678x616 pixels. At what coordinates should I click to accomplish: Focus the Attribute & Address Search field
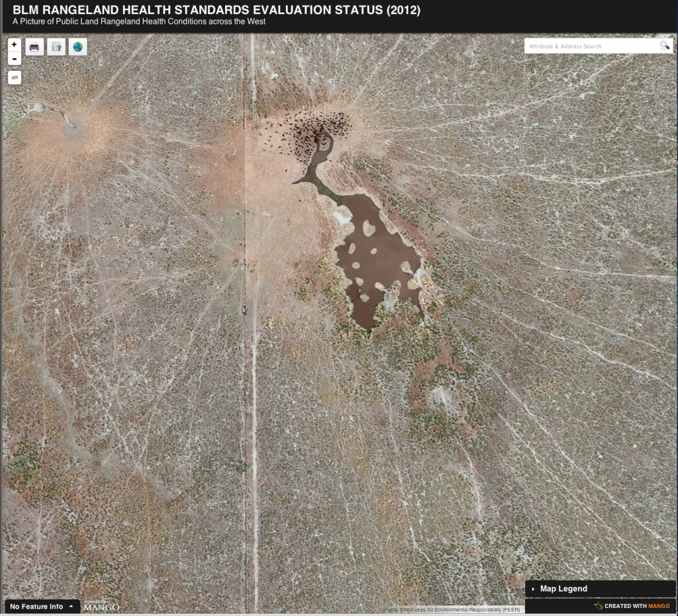click(591, 46)
